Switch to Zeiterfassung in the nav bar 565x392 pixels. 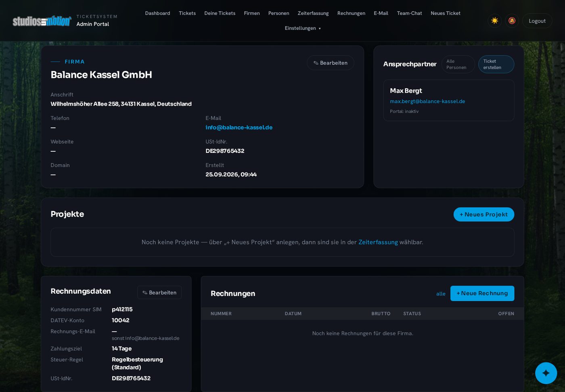pyautogui.click(x=313, y=13)
